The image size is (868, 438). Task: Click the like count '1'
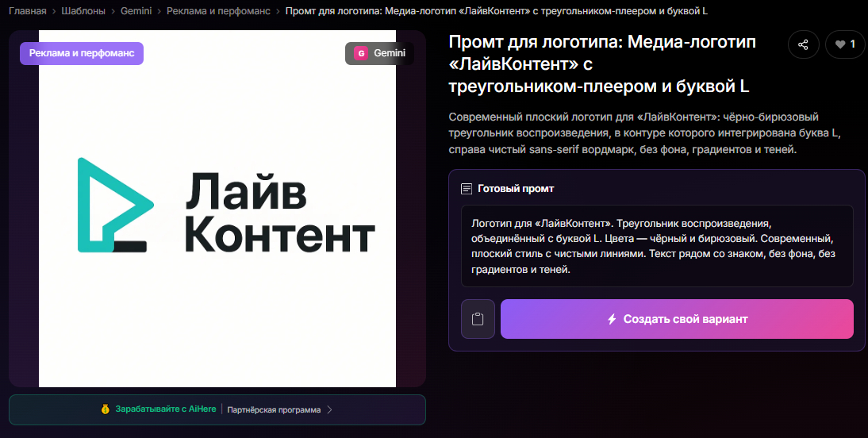point(853,44)
